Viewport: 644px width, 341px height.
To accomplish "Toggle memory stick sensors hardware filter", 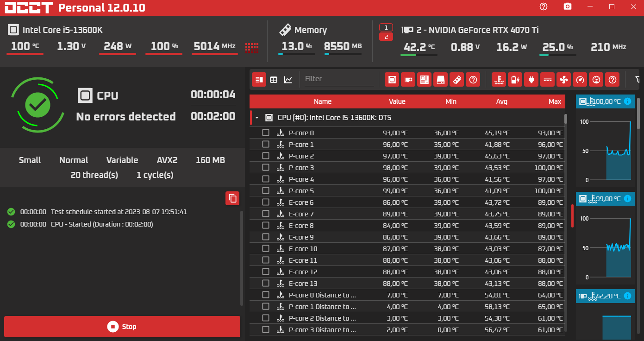I will tap(456, 80).
